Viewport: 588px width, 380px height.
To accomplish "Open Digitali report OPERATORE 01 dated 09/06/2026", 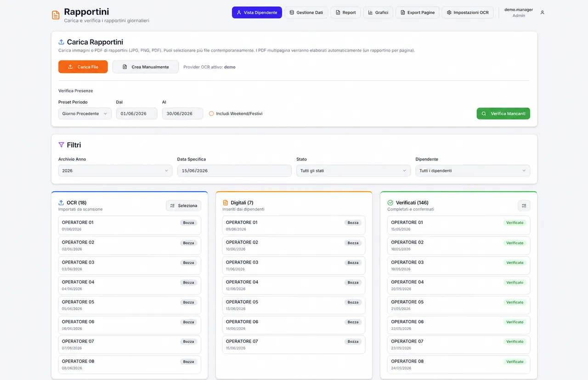I will (294, 225).
